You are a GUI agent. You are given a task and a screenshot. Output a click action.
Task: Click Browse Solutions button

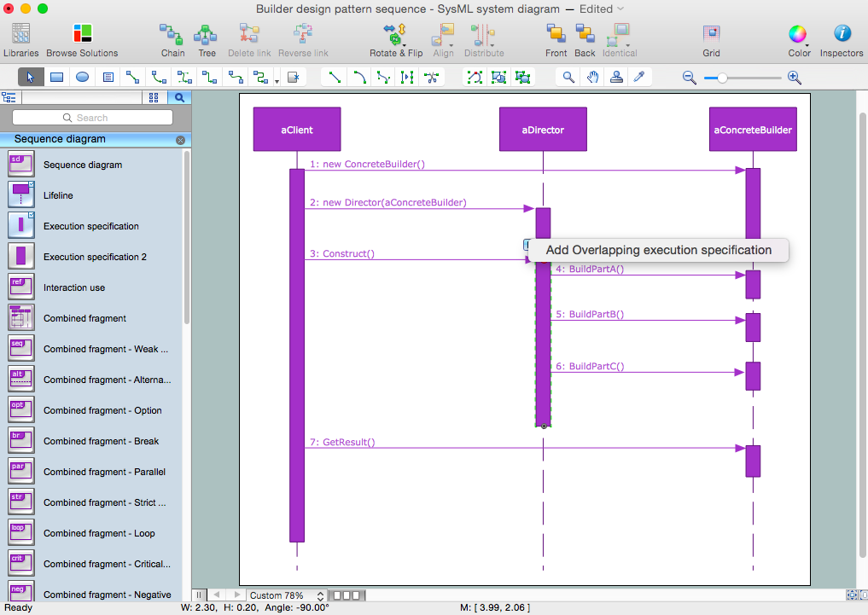pyautogui.click(x=83, y=39)
